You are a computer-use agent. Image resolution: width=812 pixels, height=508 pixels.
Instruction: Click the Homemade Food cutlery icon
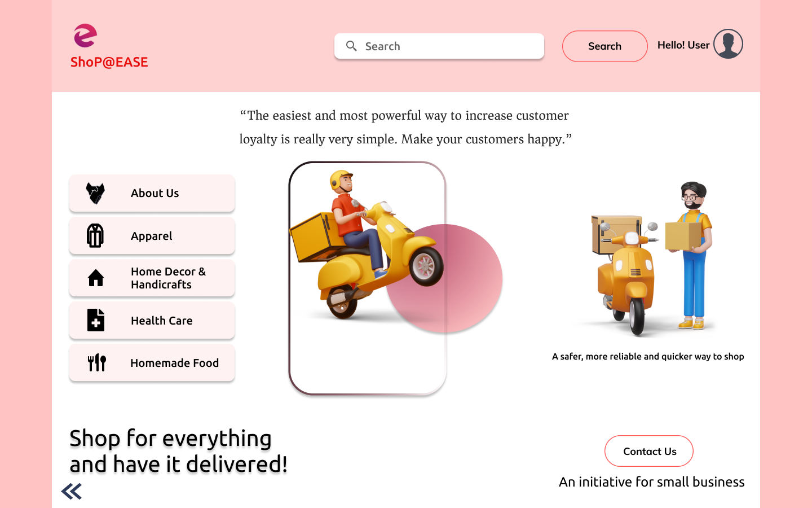tap(97, 362)
